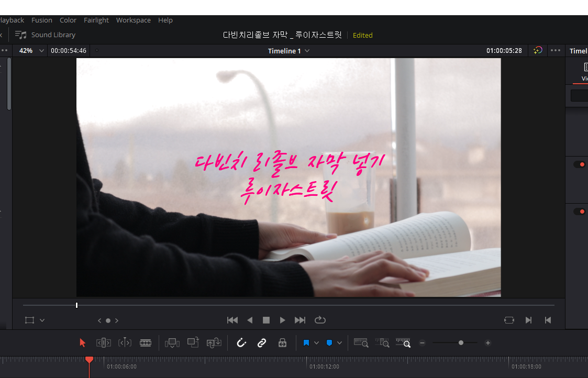Go to last frame button
The image size is (588, 378).
pos(300,320)
